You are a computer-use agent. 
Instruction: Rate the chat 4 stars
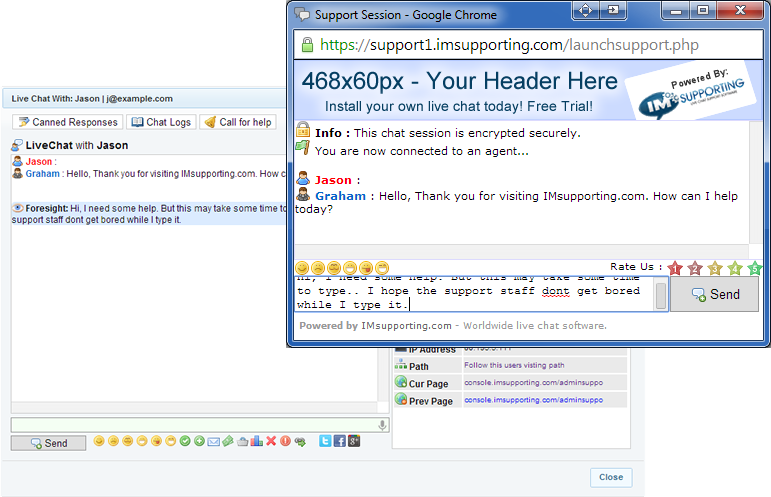click(x=735, y=268)
